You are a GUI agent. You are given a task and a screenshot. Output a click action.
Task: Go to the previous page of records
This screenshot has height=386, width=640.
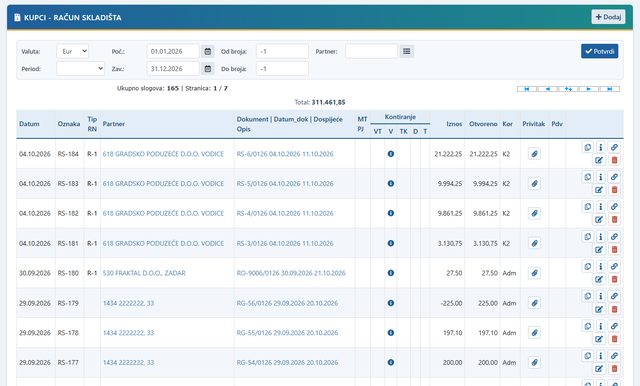[548, 89]
